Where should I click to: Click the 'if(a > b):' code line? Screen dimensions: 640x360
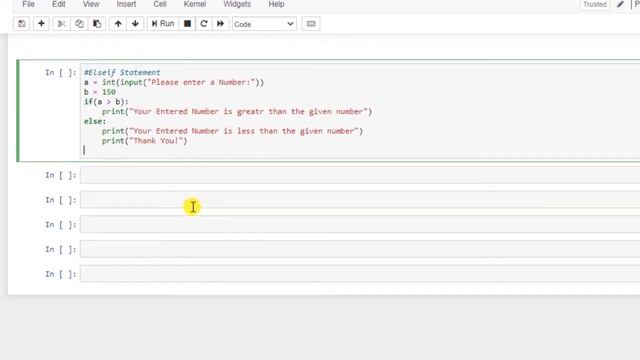coord(106,102)
